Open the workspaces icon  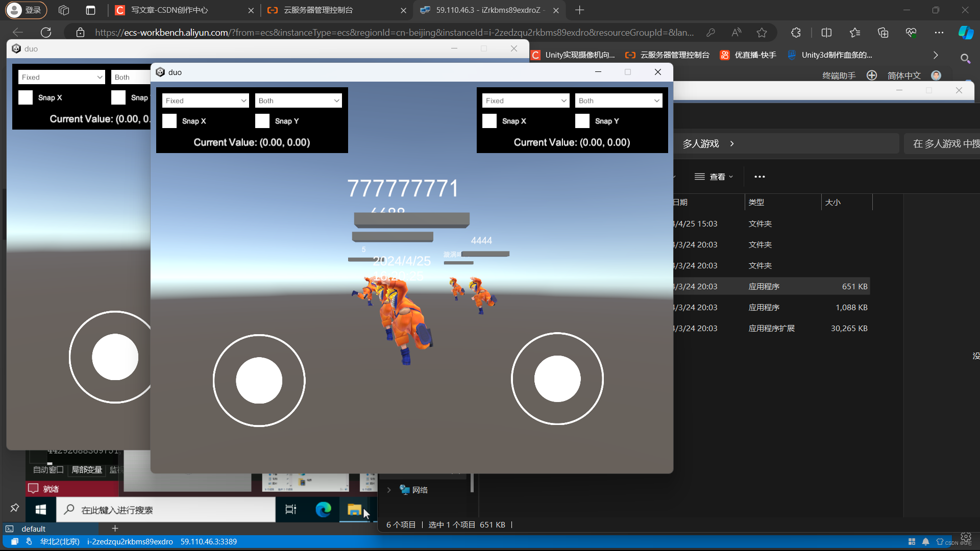(x=64, y=10)
